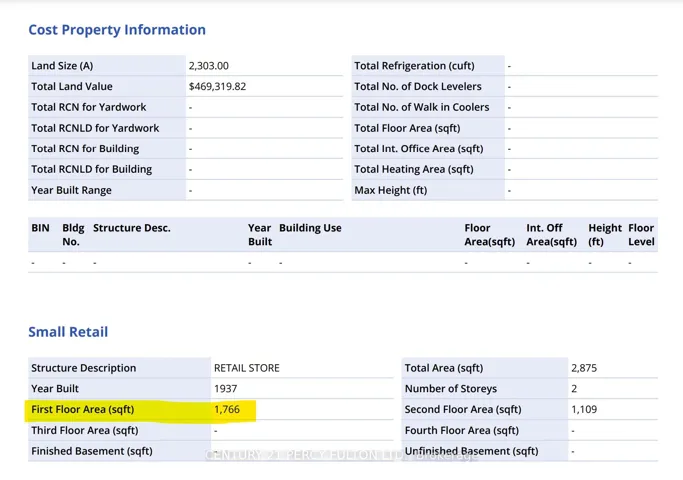
Task: Click the 'Int. Off Area(sqft)' column header
Action: [x=551, y=235]
